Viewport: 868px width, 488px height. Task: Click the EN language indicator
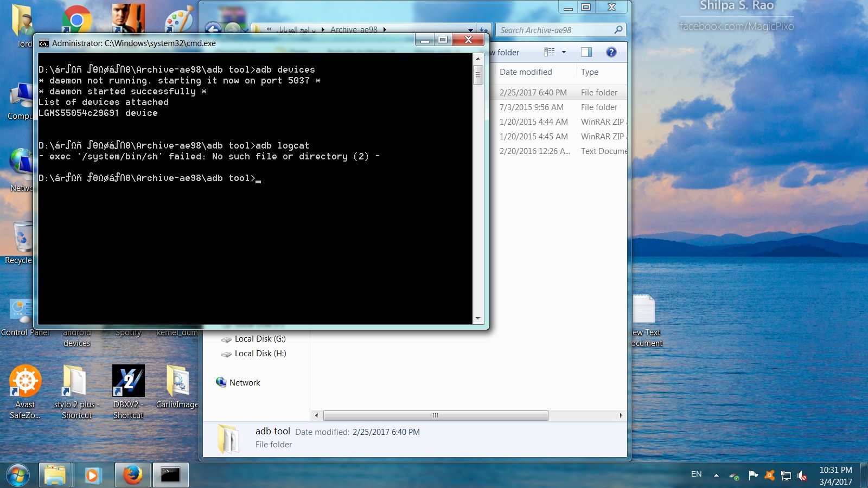tap(697, 474)
